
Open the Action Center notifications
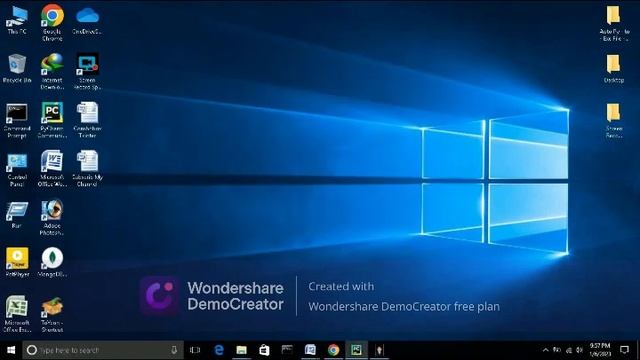(624, 350)
